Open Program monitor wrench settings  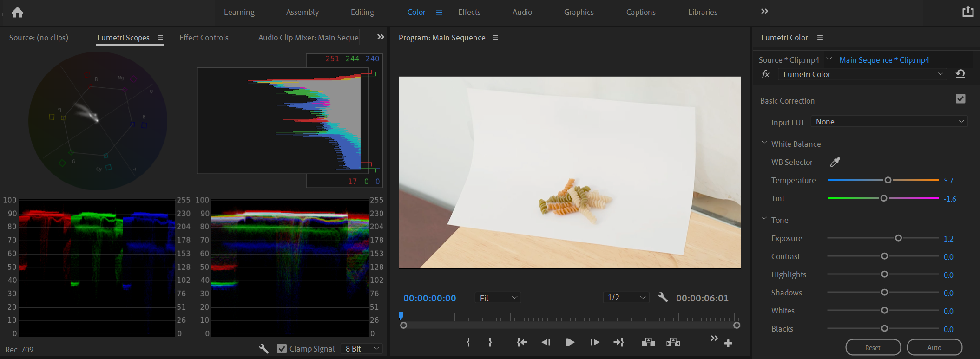click(x=663, y=297)
